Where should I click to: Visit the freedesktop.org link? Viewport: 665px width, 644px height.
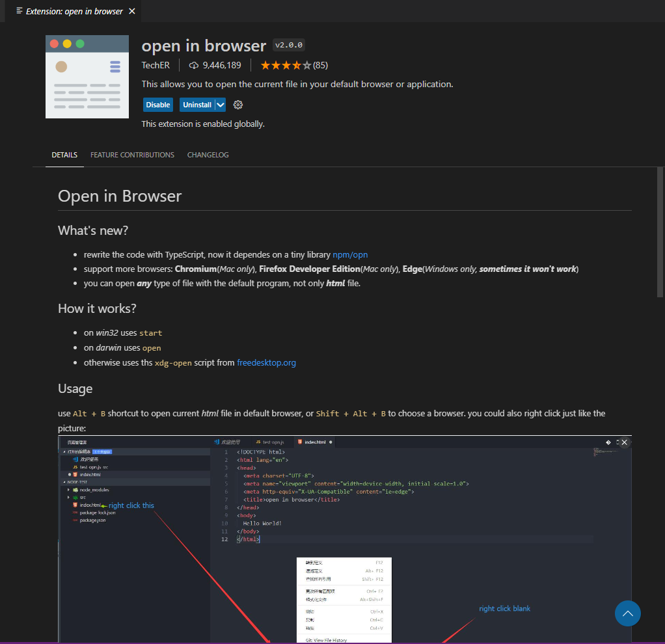pyautogui.click(x=266, y=362)
